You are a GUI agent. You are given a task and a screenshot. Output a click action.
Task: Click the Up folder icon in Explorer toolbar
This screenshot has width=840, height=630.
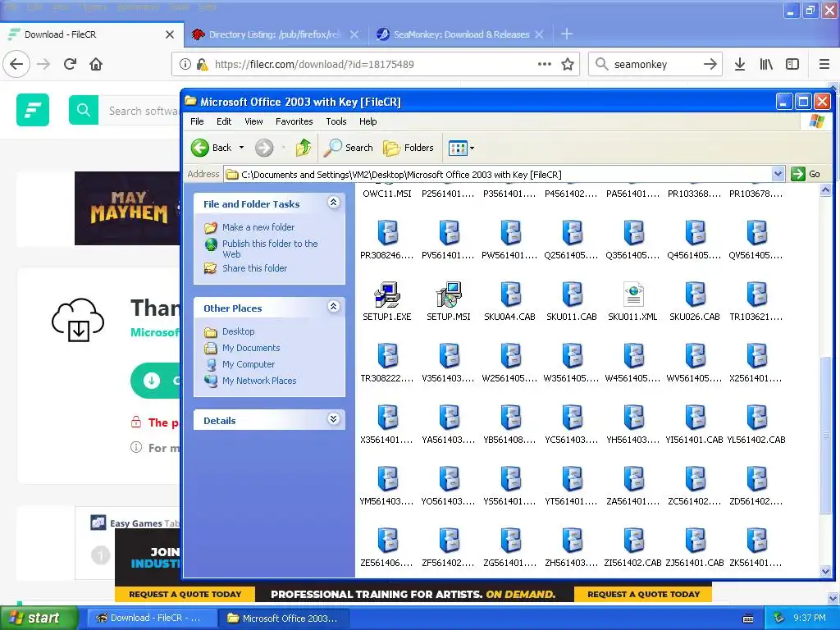(x=304, y=148)
